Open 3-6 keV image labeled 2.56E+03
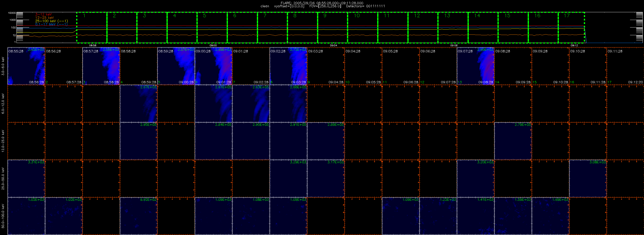Viewport: 644px width, 235px height. point(101,66)
